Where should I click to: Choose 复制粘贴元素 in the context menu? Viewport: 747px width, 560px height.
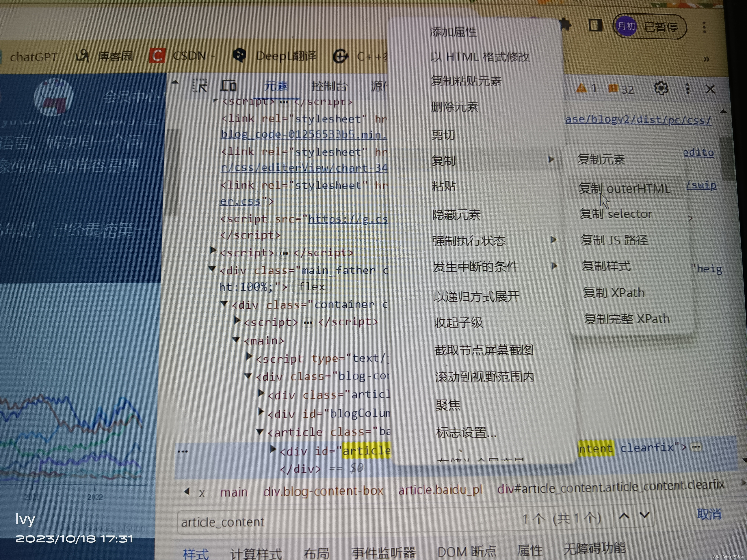[x=466, y=81]
